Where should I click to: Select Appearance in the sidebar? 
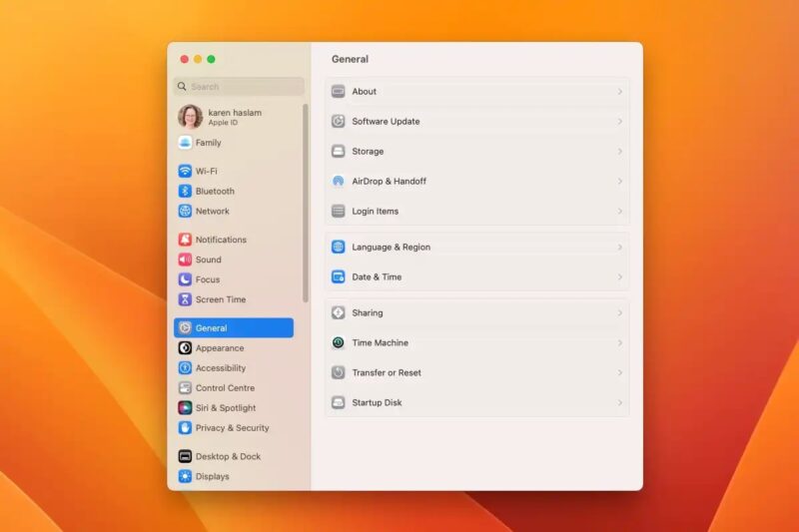(219, 348)
